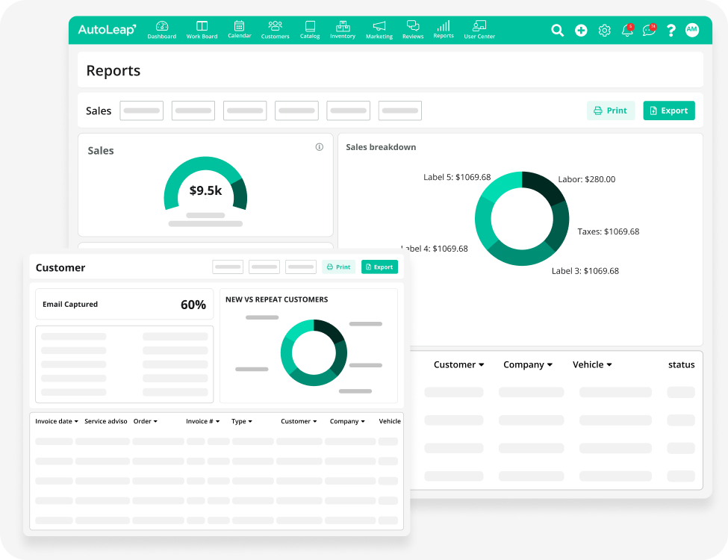The width and height of the screenshot is (728, 560).
Task: Open the first filter box beside Sales
Action: (x=142, y=111)
